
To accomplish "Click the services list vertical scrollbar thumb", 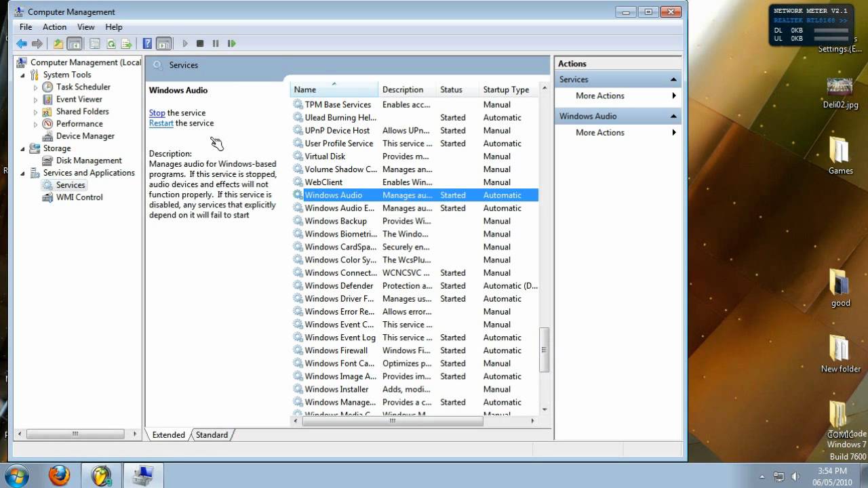I will pyautogui.click(x=544, y=350).
